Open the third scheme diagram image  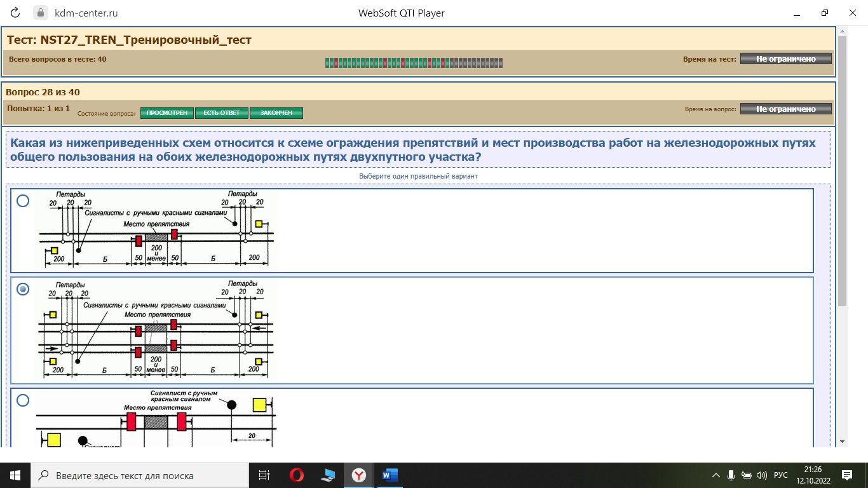tap(156, 418)
